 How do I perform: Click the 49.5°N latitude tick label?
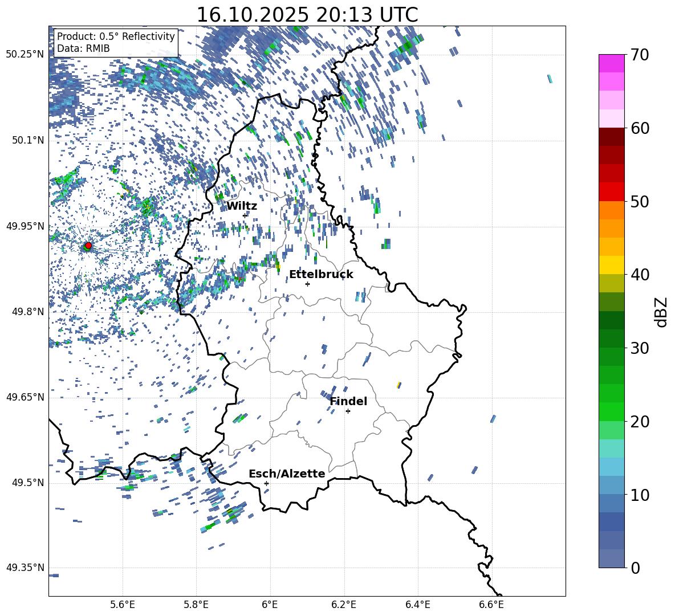(28, 483)
